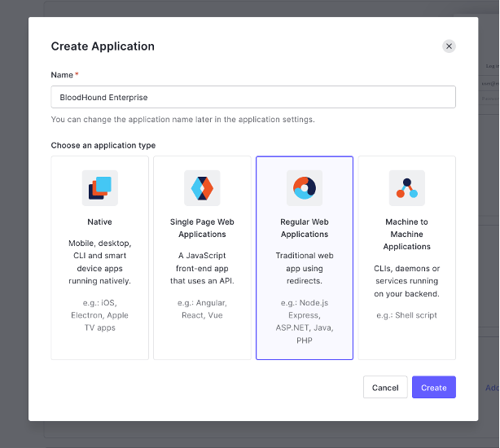Screen dimensions: 500x448
Task: Click 'Mobile, desktop, CLI and smart device apps' description
Action: tap(100, 262)
